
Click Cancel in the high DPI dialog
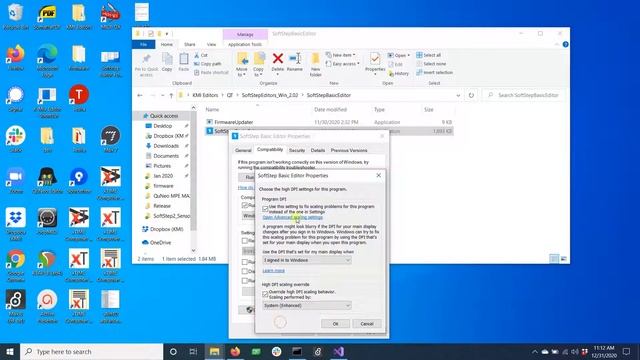[x=367, y=324]
